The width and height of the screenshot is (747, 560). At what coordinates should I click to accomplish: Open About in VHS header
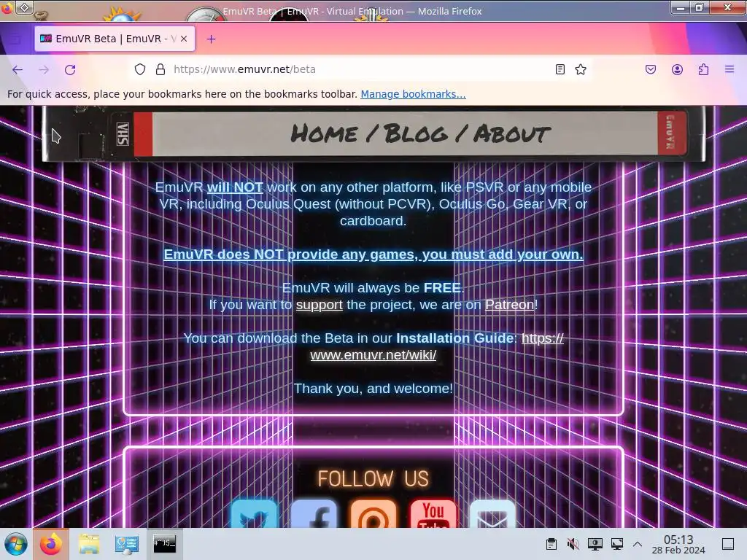click(x=512, y=133)
